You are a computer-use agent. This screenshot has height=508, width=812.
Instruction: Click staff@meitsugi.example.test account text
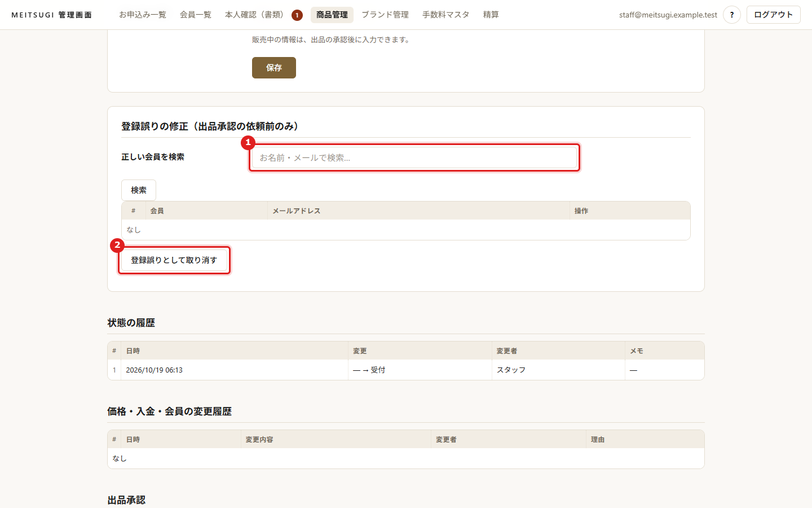coord(668,15)
